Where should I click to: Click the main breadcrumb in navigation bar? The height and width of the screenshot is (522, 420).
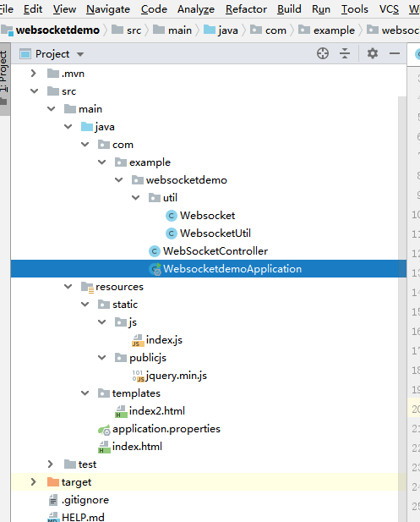coord(172,30)
